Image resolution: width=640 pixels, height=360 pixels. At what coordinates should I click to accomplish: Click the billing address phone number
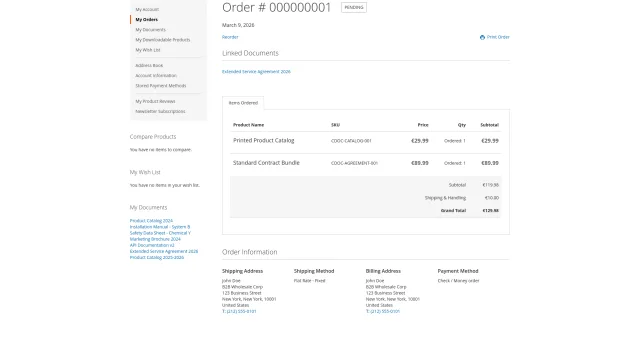pos(383,311)
